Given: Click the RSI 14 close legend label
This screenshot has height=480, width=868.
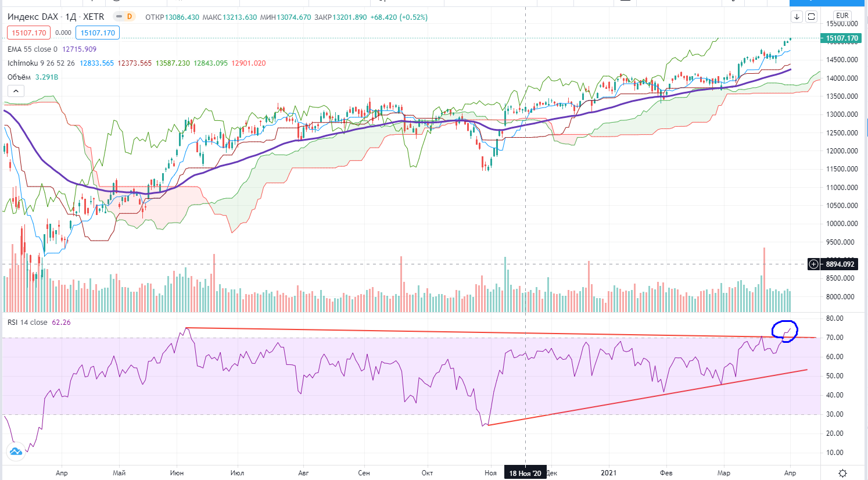Looking at the screenshot, I should (27, 323).
